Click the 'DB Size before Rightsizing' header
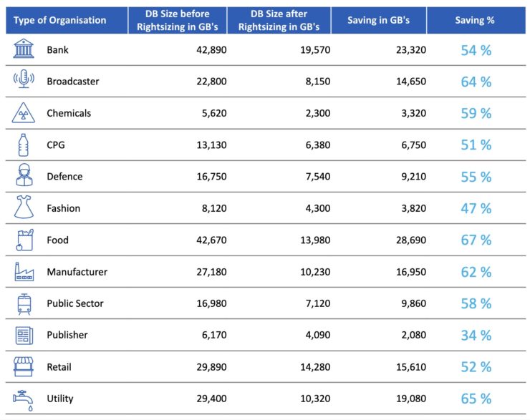Viewport: 530px width, 420px height. (x=177, y=20)
